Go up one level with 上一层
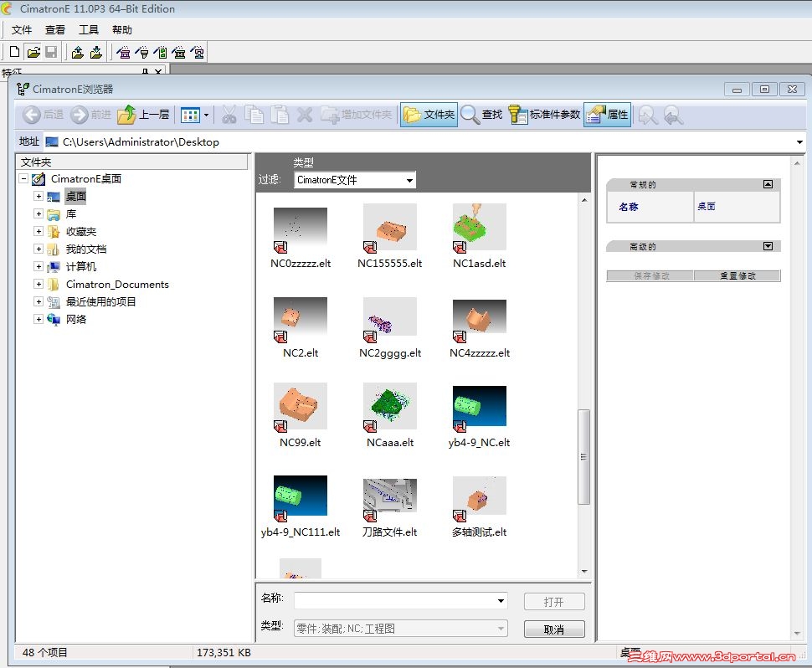812x668 pixels. point(143,115)
